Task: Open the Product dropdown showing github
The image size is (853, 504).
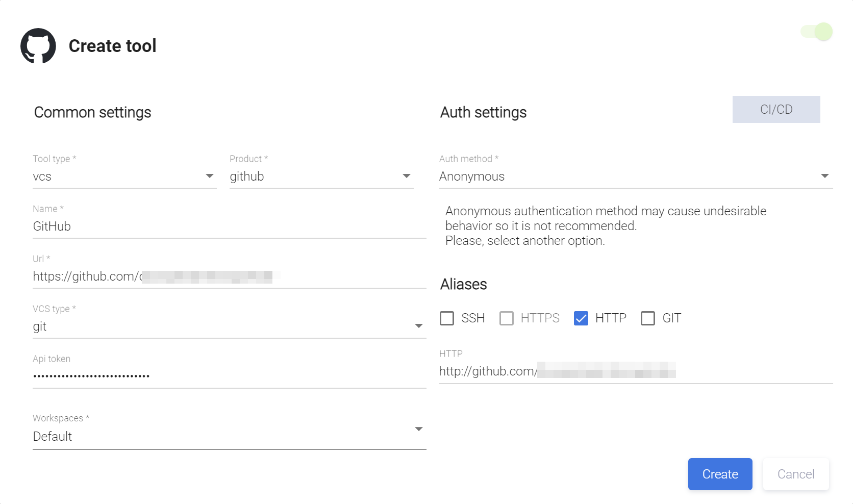Action: 321,177
